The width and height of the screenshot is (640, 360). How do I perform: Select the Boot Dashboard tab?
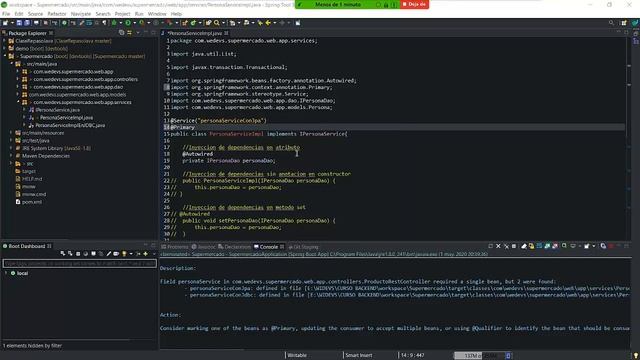pos(27,246)
